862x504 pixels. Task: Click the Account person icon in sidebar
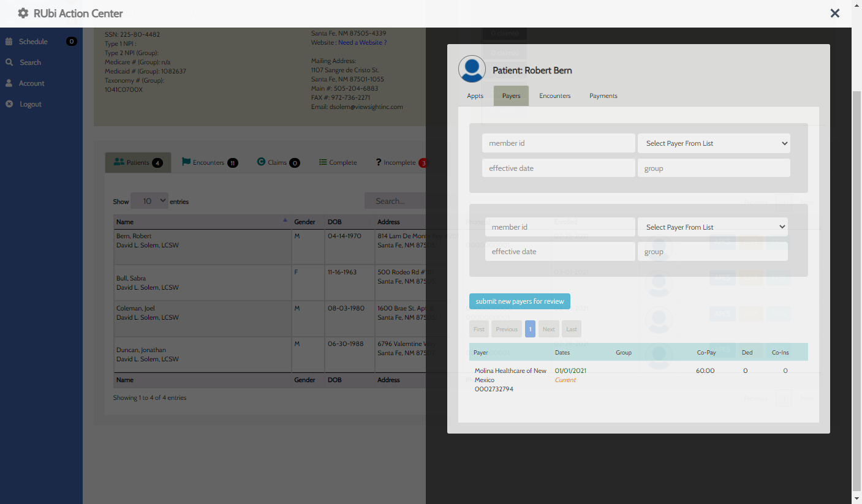point(9,83)
